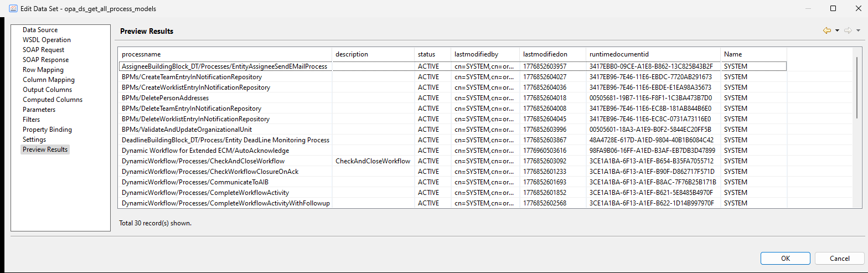
Task: Select the Entity DeadLine Monitoring Process row
Action: [452, 140]
